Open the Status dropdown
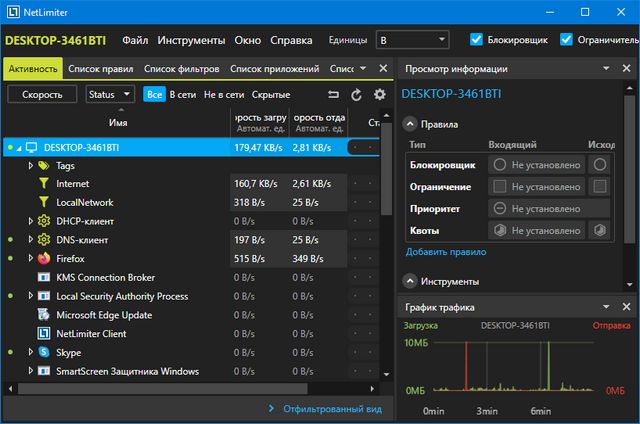Viewport: 640px width, 424px height. 109,94
